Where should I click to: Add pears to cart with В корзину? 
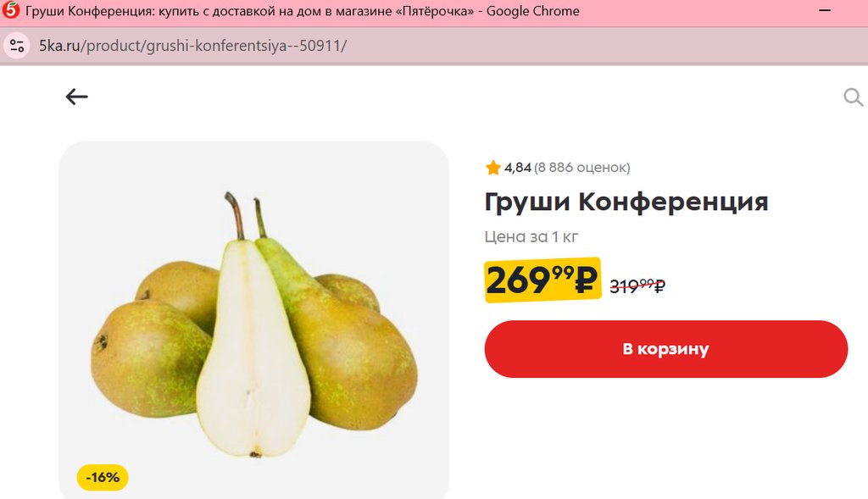666,349
